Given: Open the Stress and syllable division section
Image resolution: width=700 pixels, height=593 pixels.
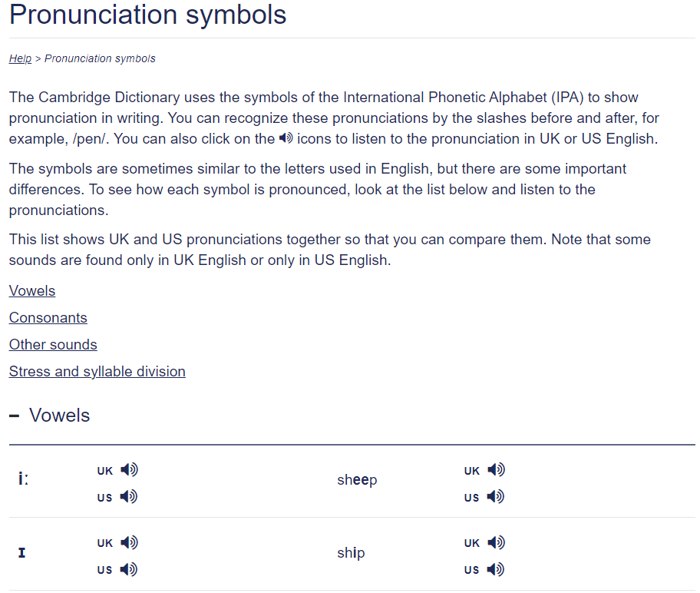Looking at the screenshot, I should click(97, 371).
